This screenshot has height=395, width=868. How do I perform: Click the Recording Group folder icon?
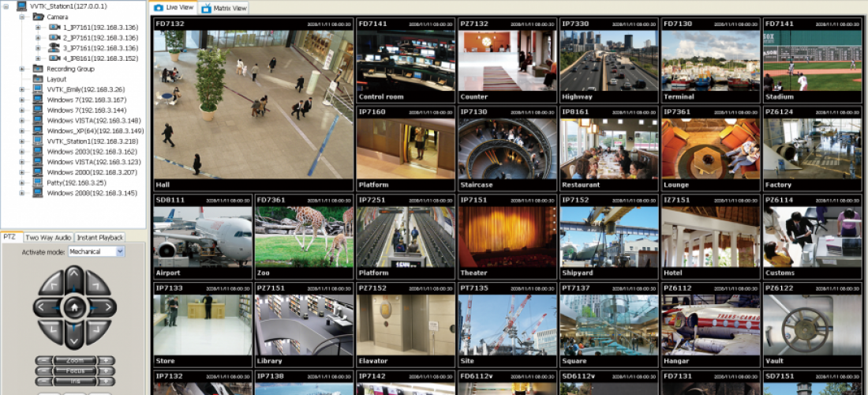(38, 69)
